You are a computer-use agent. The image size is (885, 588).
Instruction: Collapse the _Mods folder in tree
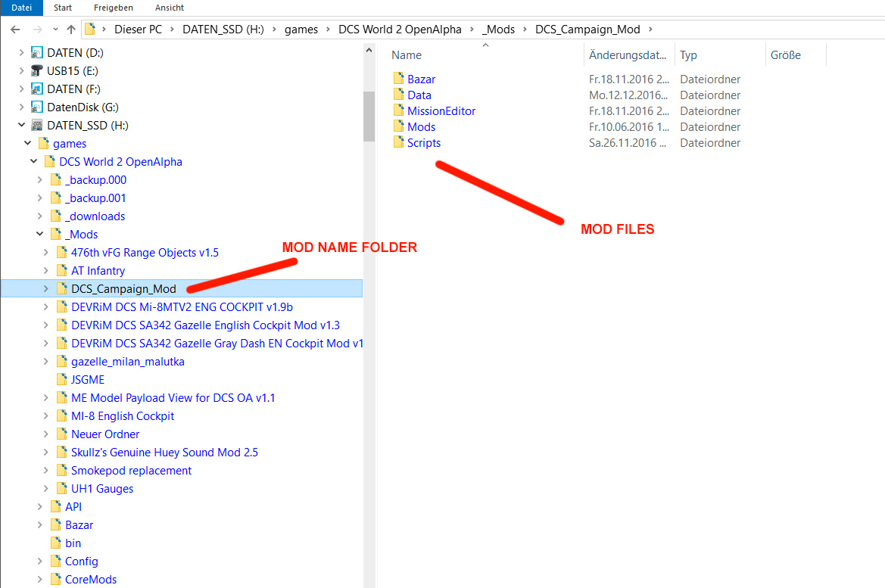[39, 235]
